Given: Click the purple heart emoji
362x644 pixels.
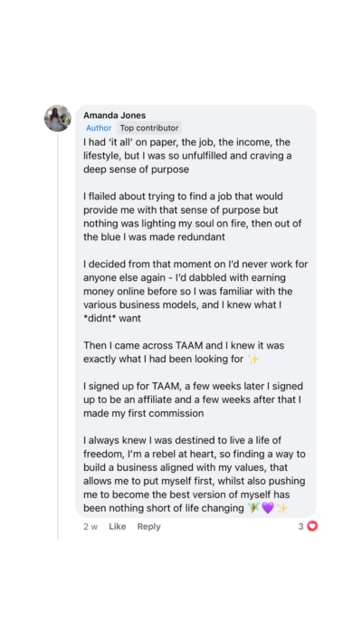Looking at the screenshot, I should [268, 508].
